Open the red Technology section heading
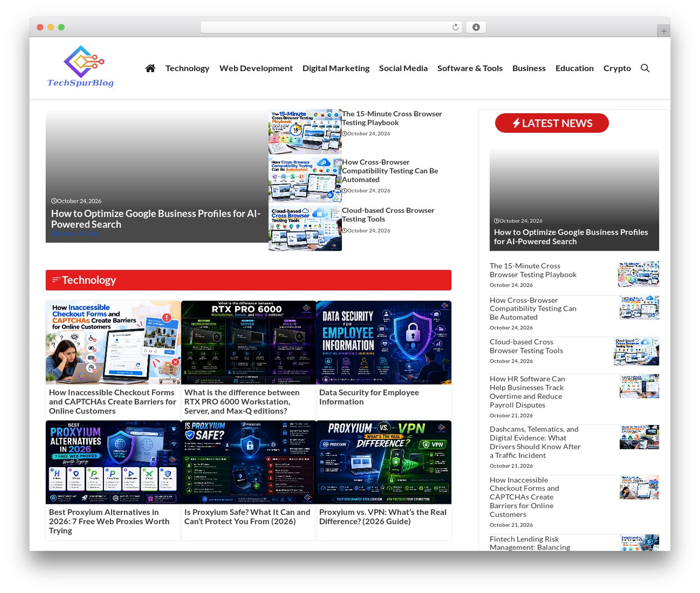This screenshot has height=593, width=700. pos(248,280)
